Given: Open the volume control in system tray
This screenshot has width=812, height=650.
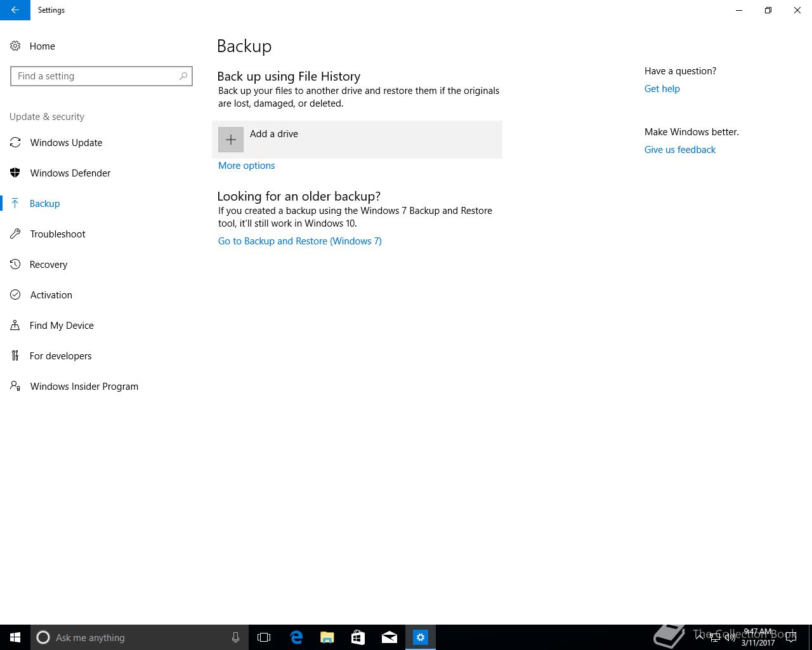Looking at the screenshot, I should [x=730, y=637].
